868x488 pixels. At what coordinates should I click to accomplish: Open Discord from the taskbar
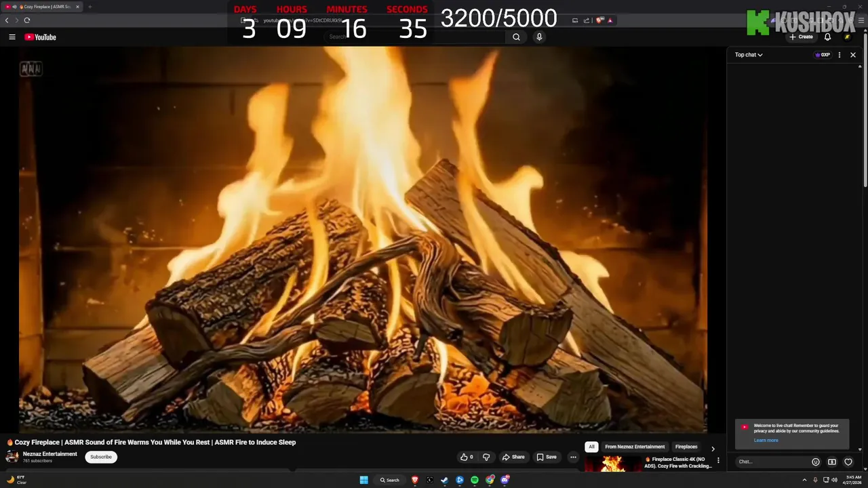505,480
